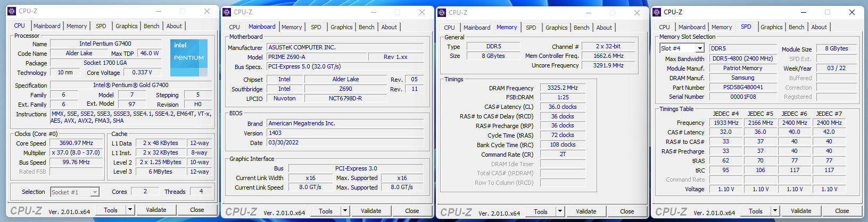Viewport: 868px width, 222px height.
Task: Click Close button in the Mainboard window
Action: click(412, 211)
